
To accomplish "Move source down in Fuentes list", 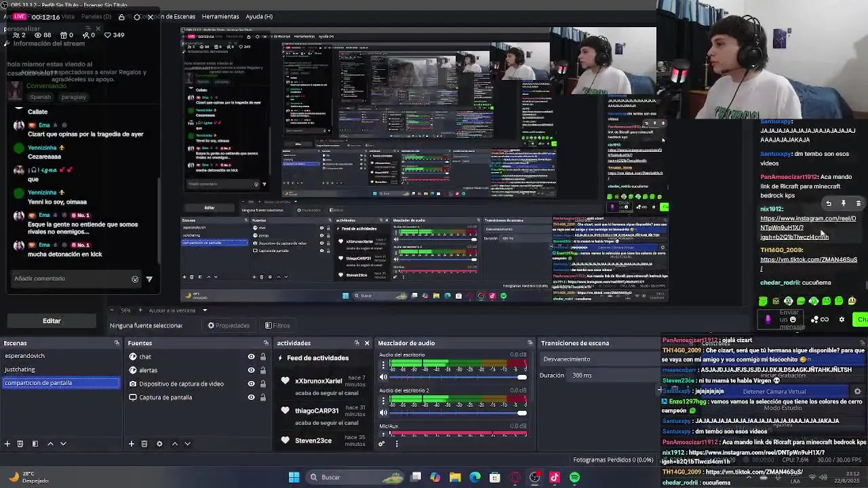I will point(187,444).
